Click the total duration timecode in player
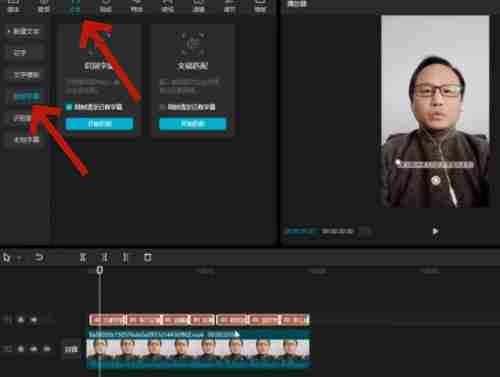This screenshot has width=500, height=377. (x=337, y=231)
